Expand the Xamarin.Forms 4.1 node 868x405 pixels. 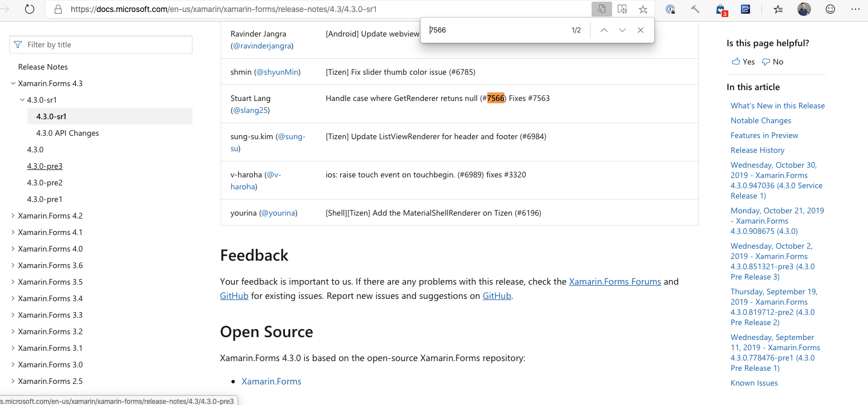13,232
